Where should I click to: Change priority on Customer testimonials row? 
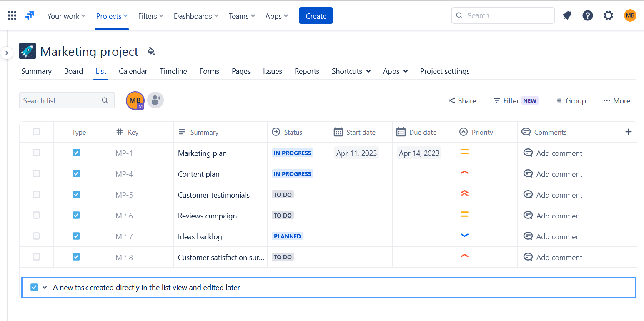(x=464, y=194)
